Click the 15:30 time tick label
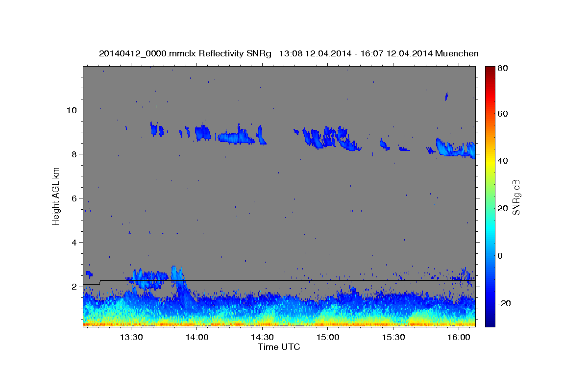 [x=393, y=337]
